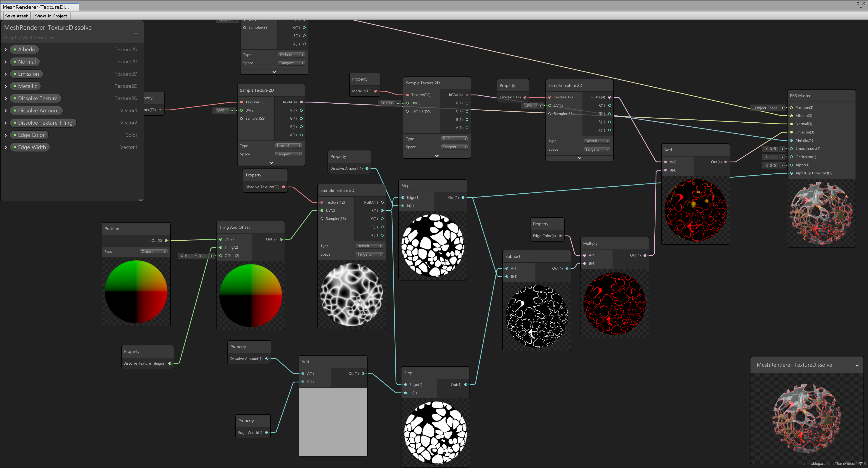Click Out(1) port of bottom Step node
This screenshot has width=868, height=468.
click(466, 385)
